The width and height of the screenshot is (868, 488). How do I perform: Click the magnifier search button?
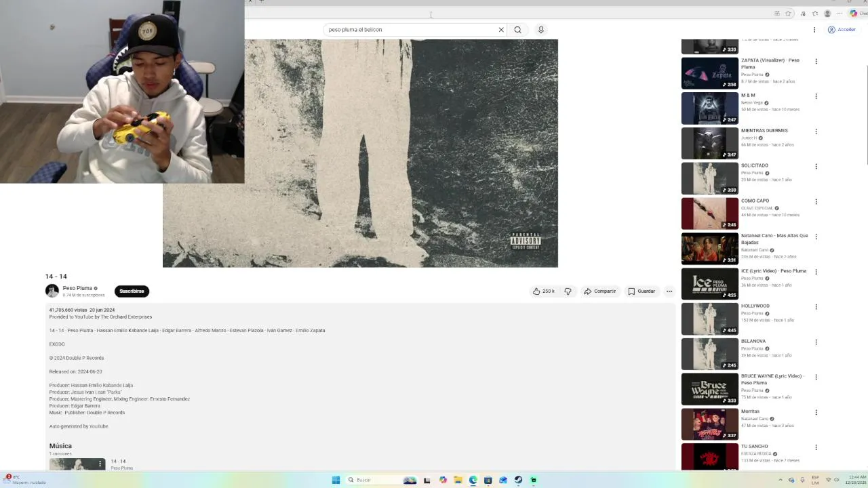[517, 30]
